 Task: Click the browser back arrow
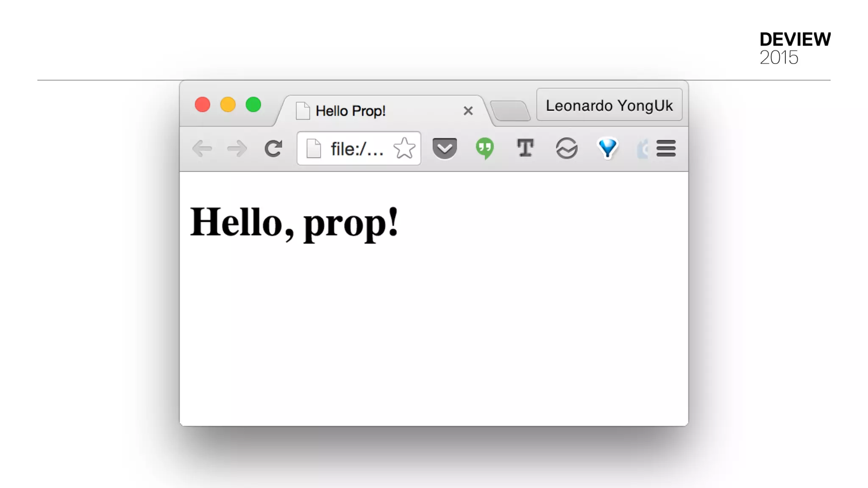(202, 149)
